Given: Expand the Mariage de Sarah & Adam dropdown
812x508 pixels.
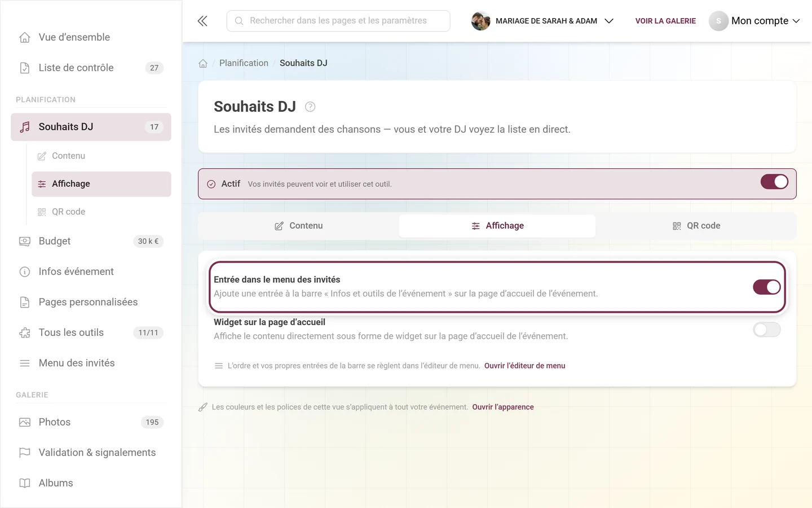Looking at the screenshot, I should (543, 21).
